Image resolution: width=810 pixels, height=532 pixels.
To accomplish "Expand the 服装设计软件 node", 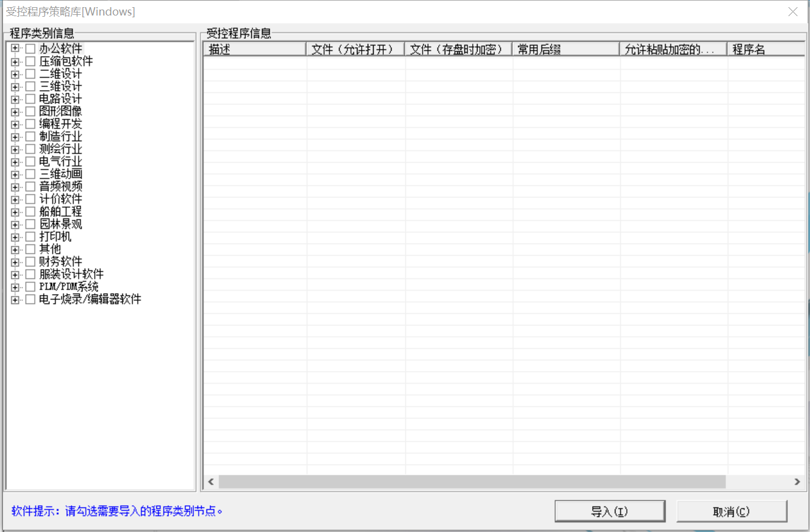I will pos(15,274).
